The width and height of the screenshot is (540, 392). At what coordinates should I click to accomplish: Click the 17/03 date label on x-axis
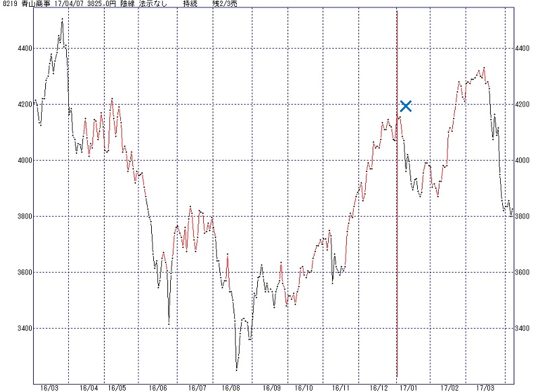point(485,387)
